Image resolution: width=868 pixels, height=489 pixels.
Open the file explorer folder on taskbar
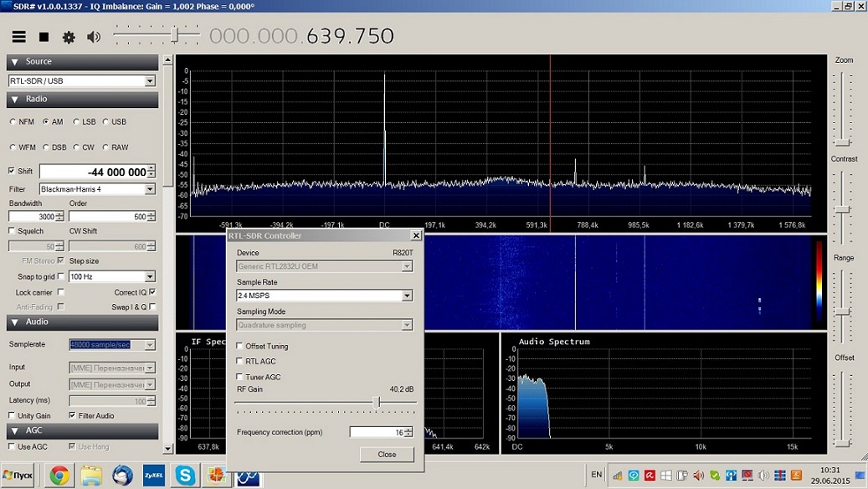90,475
